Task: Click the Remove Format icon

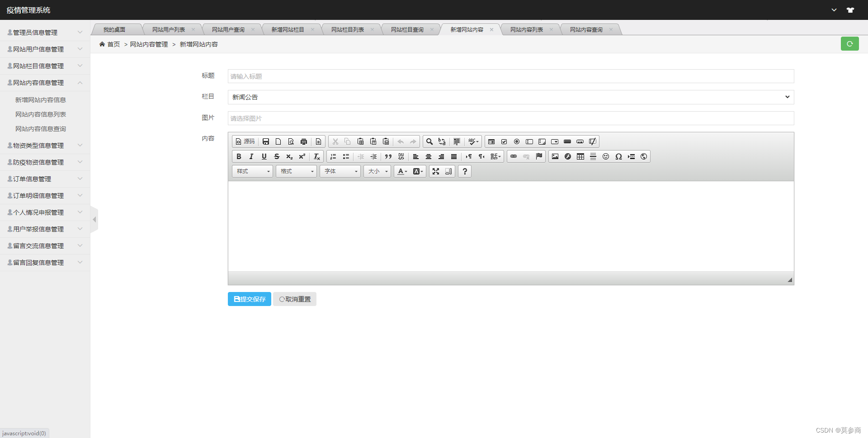Action: point(317,156)
